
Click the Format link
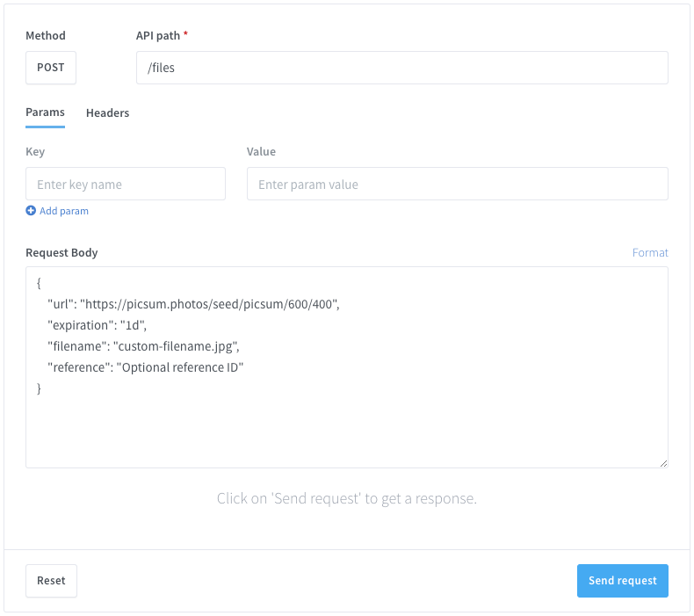coord(650,252)
